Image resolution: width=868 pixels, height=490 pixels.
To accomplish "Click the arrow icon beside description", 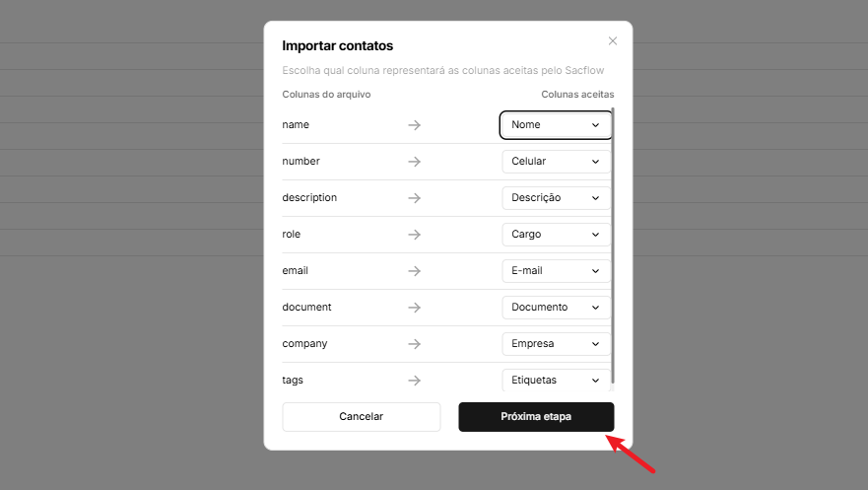I will (415, 197).
